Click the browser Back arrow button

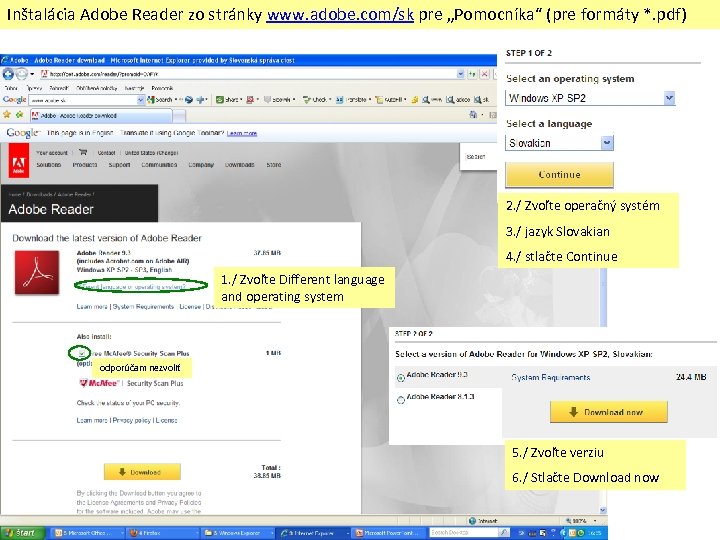[8, 73]
